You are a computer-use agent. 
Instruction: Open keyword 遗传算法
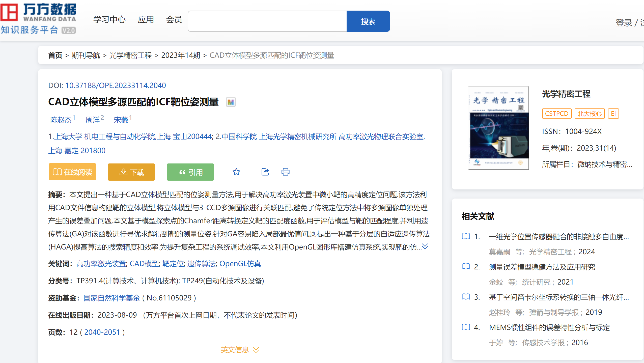pos(201,264)
